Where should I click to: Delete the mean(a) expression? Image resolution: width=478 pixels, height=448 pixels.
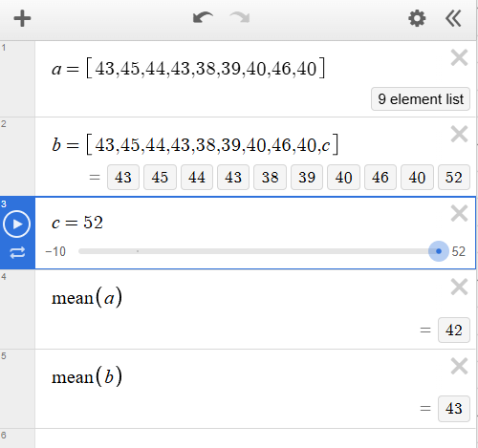pyautogui.click(x=459, y=287)
